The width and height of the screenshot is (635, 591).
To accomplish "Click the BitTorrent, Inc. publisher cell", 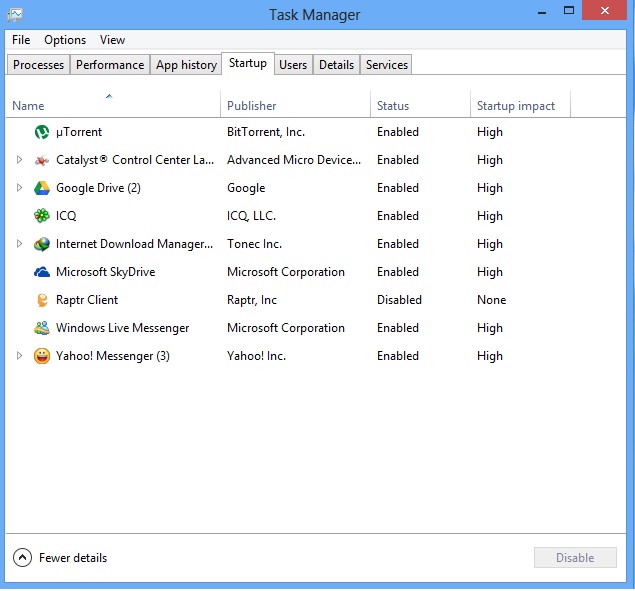I will click(266, 132).
